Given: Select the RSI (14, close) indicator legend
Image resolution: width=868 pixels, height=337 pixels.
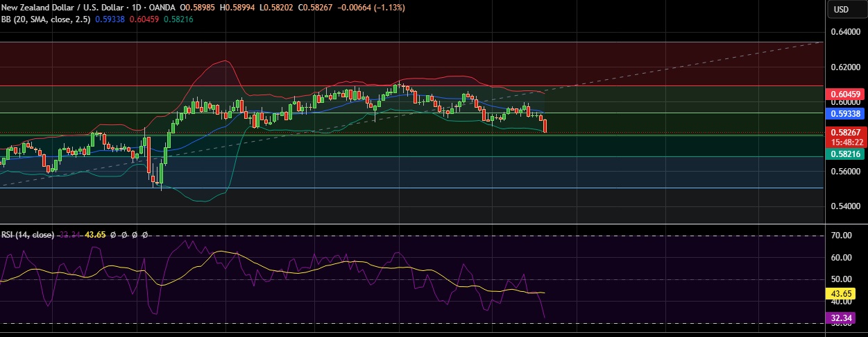Looking at the screenshot, I should point(28,235).
